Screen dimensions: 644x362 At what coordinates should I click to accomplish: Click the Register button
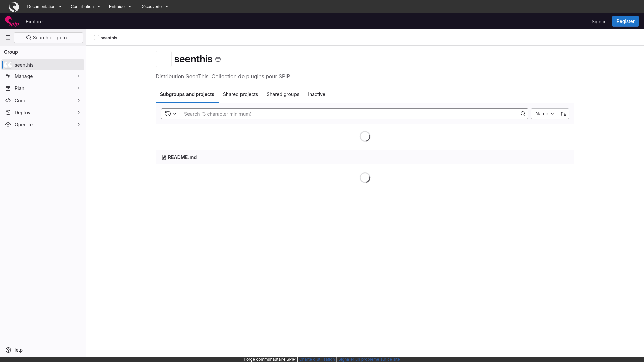pyautogui.click(x=625, y=21)
